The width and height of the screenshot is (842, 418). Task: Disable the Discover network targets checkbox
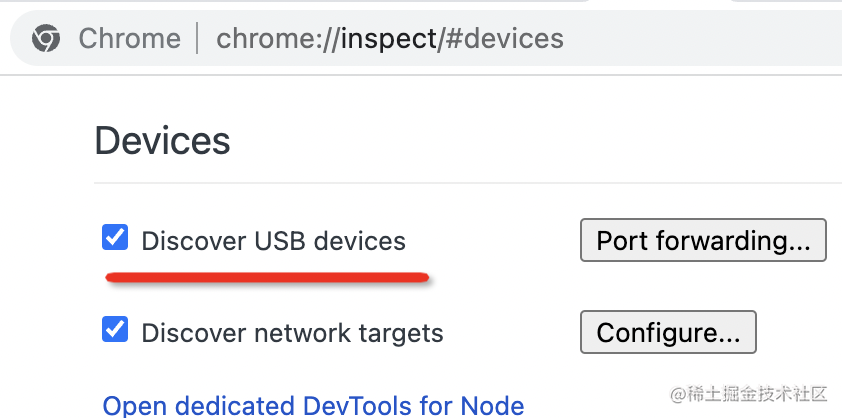click(116, 330)
